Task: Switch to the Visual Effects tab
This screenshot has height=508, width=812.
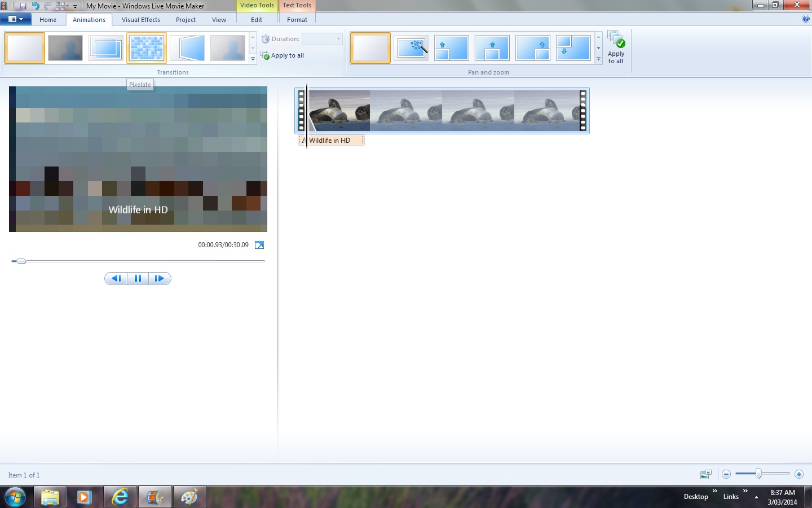Action: (141, 20)
